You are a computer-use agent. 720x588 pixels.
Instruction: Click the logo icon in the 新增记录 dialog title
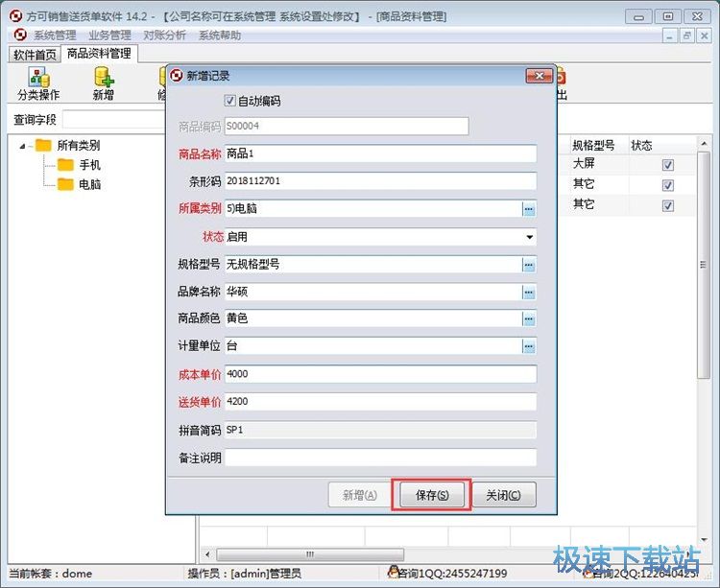pos(177,76)
